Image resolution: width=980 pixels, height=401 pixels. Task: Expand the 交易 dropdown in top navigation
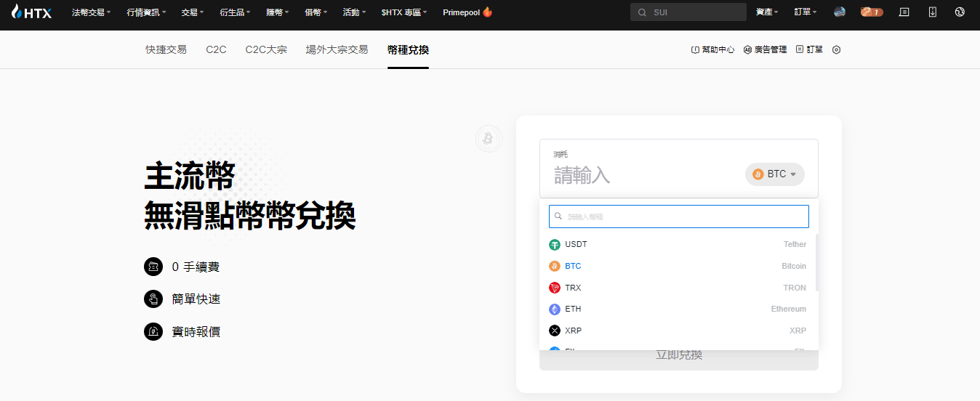point(192,12)
